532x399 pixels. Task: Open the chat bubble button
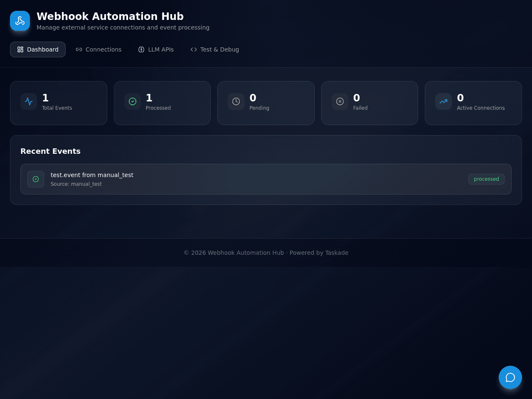(510, 377)
